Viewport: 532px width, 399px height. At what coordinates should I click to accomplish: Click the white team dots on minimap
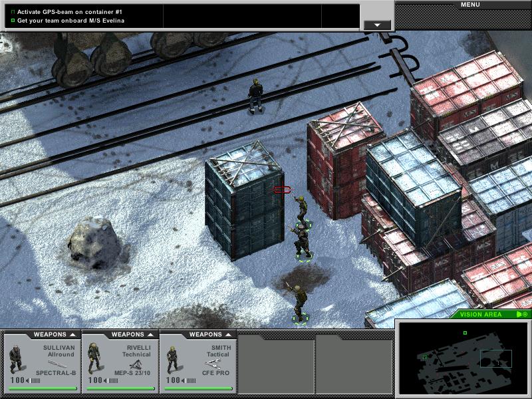point(497,363)
